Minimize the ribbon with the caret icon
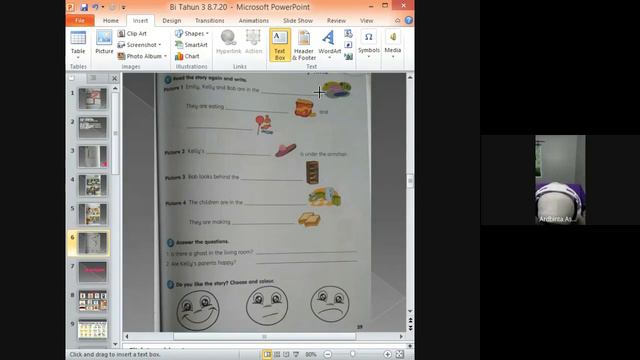Image resolution: width=640 pixels, height=360 pixels. pyautogui.click(x=398, y=20)
